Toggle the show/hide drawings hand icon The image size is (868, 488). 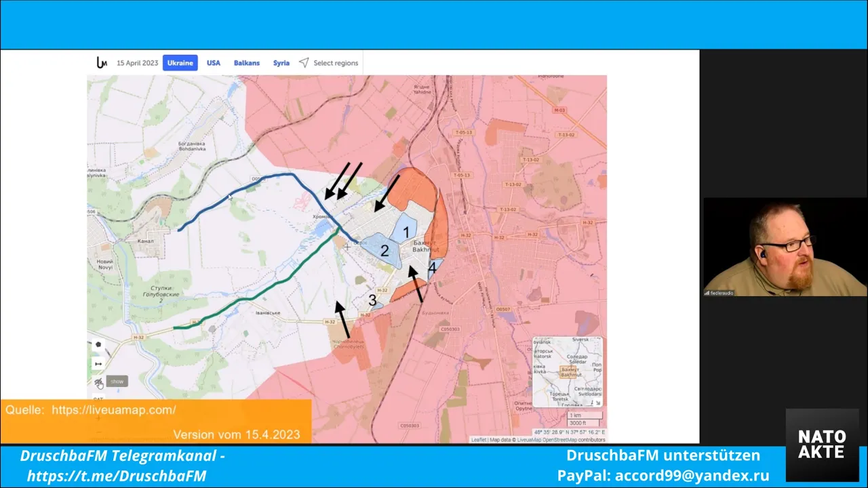pyautogui.click(x=99, y=382)
